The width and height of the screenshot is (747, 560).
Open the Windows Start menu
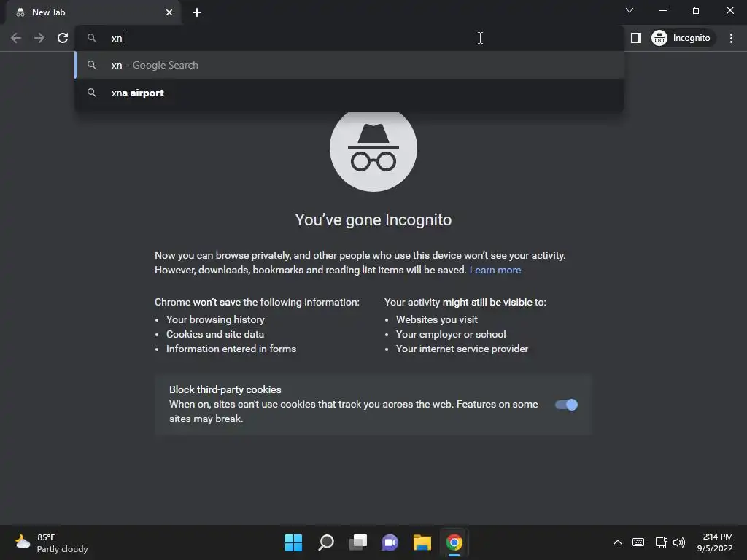pyautogui.click(x=293, y=542)
